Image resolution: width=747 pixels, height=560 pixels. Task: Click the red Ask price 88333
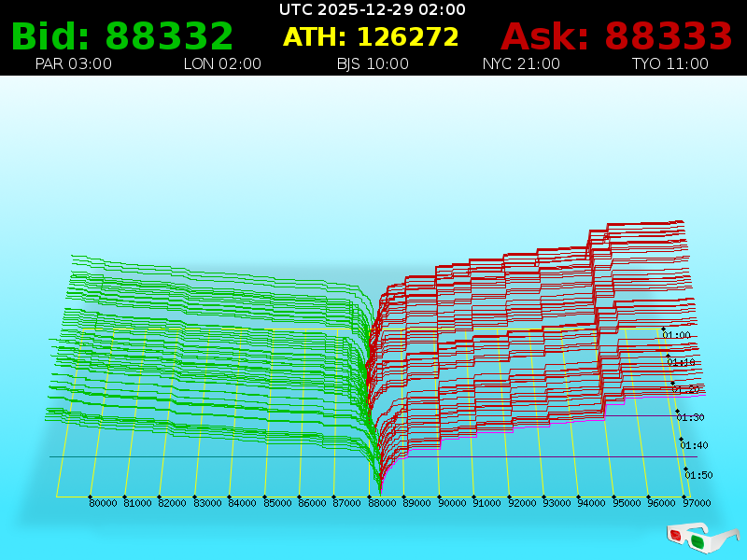[x=616, y=36]
